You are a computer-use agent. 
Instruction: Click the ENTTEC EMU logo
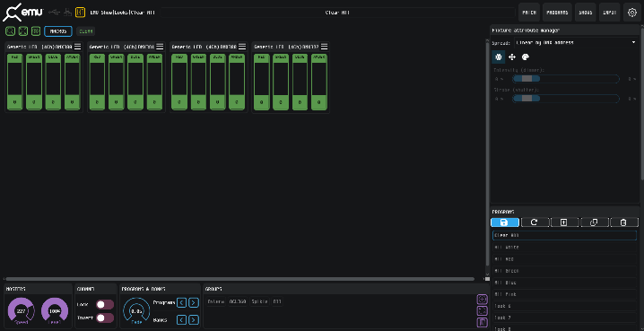[x=23, y=13]
